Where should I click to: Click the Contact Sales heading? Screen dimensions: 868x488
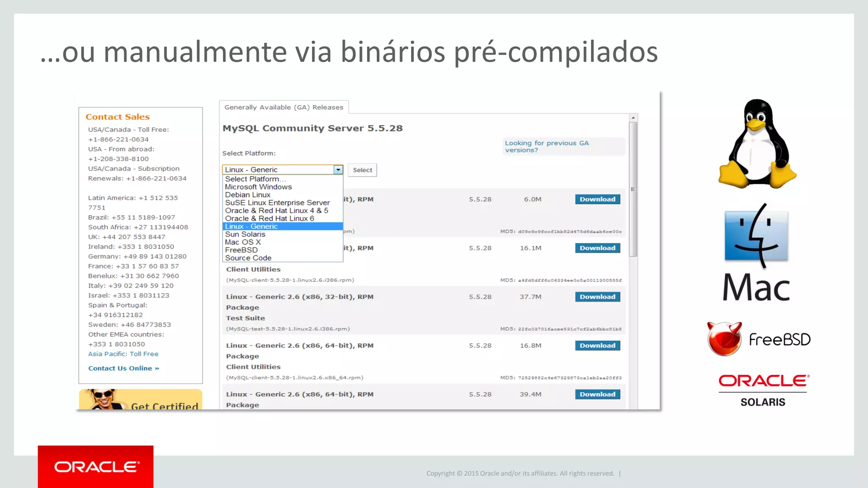[118, 117]
